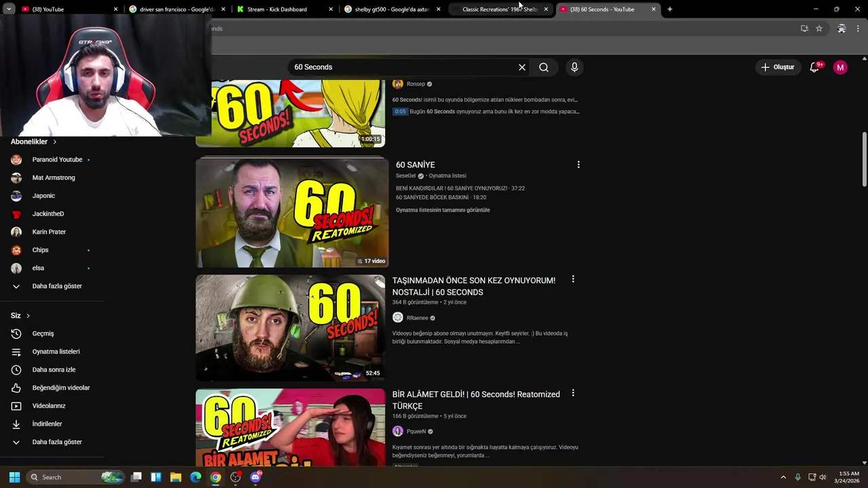Click the Oluştur create button
Viewport: 868px width, 488px height.
tap(777, 67)
